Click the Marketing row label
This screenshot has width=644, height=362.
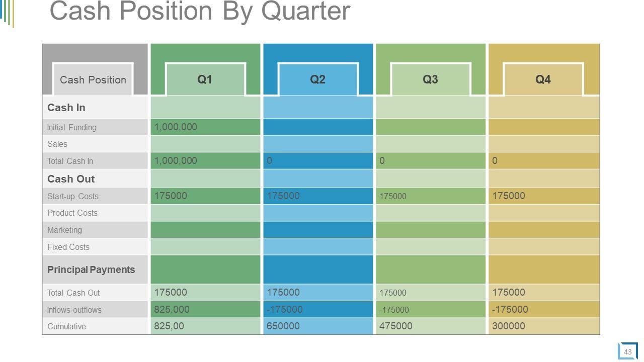pyautogui.click(x=64, y=230)
